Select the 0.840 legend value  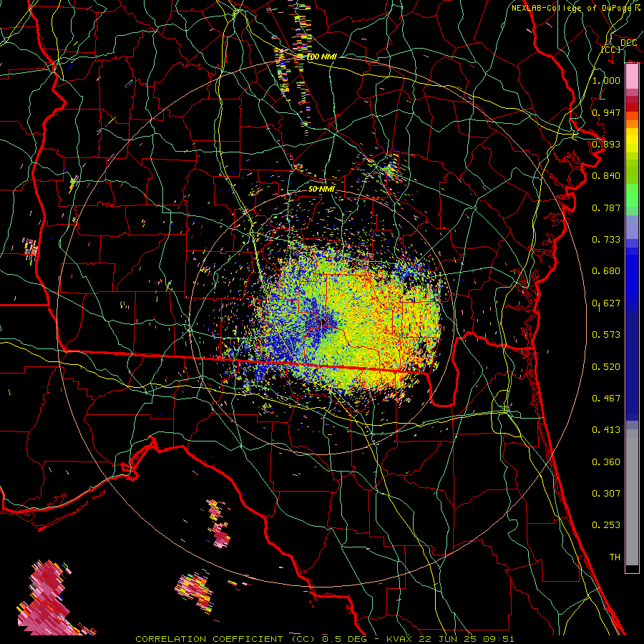tap(606, 176)
